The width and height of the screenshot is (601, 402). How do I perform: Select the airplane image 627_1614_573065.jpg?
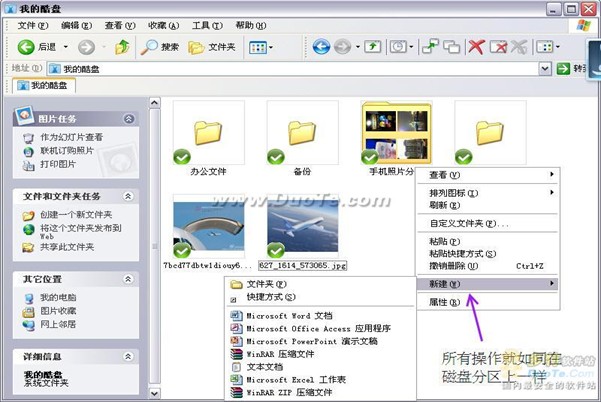tap(302, 226)
